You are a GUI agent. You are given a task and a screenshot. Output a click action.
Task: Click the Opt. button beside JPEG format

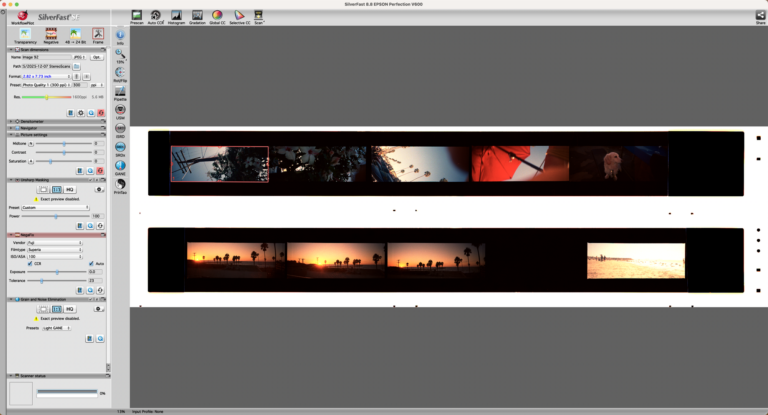click(x=97, y=57)
